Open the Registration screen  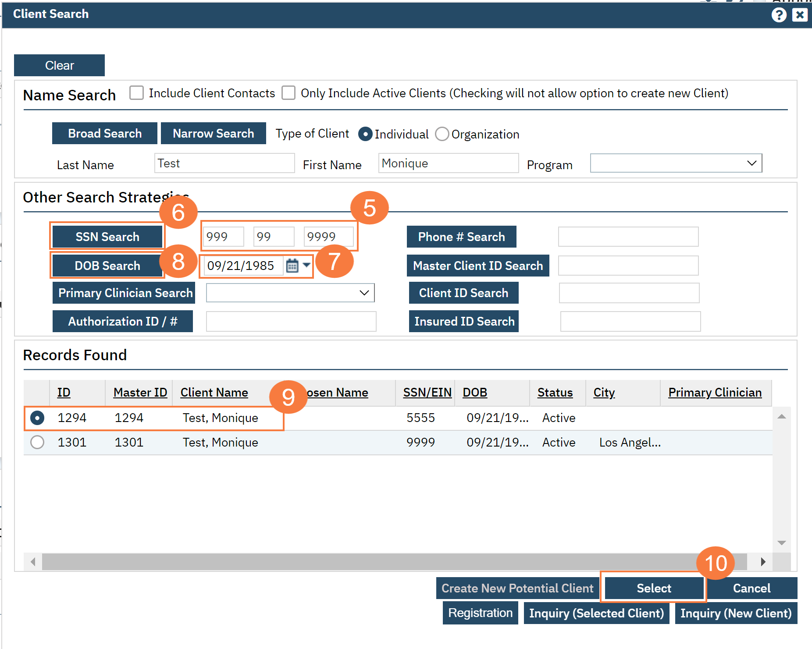[x=480, y=613]
